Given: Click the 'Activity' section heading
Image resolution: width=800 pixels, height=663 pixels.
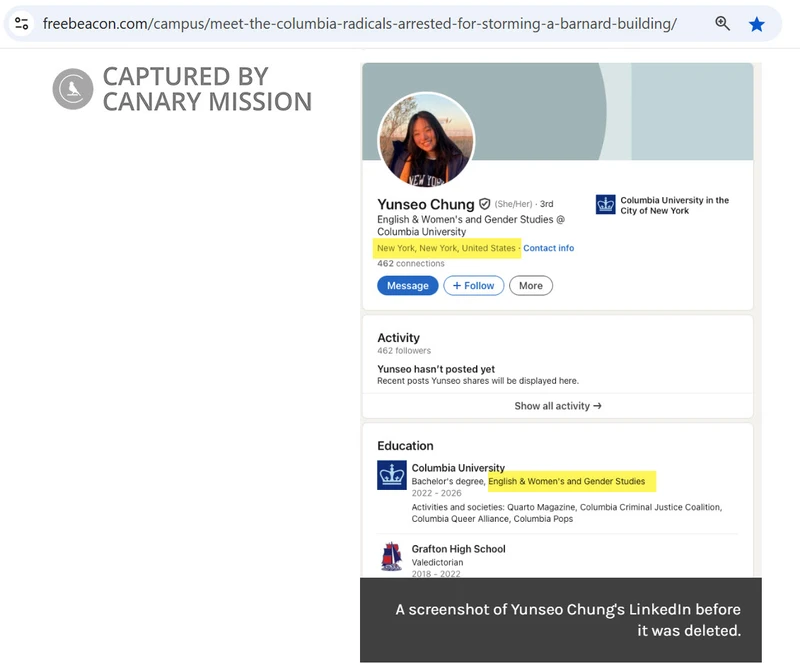Looking at the screenshot, I should (398, 338).
